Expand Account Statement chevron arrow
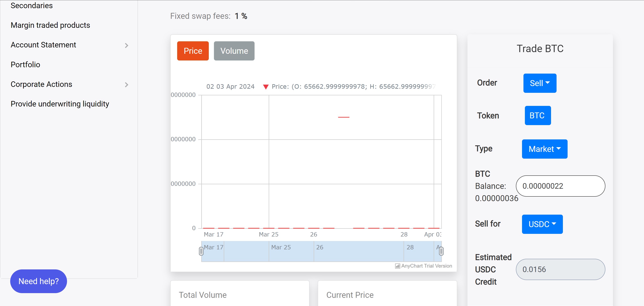Screen dimensions: 644x306 click(x=126, y=45)
